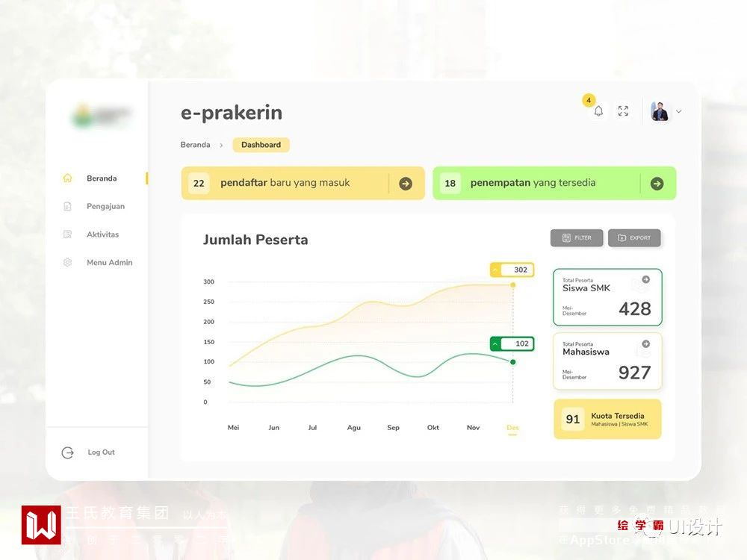Click the 927 total value
The width and height of the screenshot is (747, 560).
(x=634, y=373)
